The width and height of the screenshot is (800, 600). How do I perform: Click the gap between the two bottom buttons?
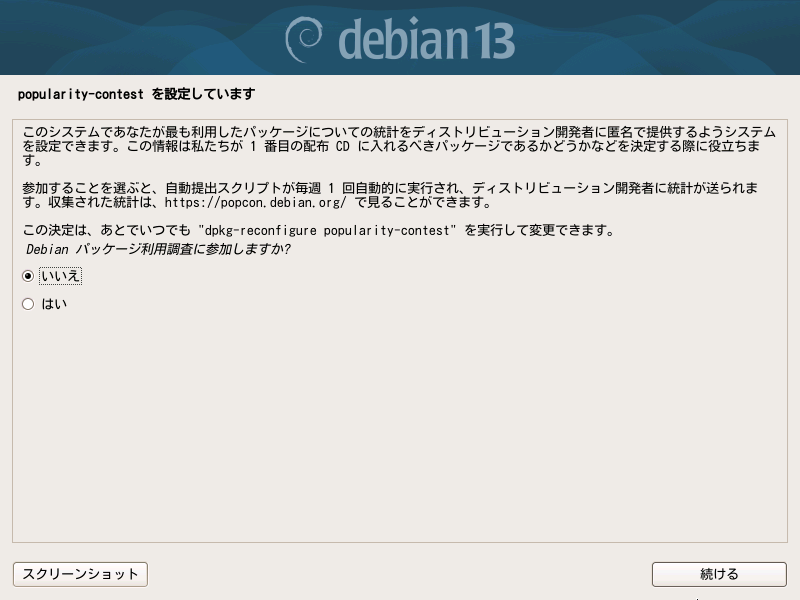pyautogui.click(x=399, y=574)
